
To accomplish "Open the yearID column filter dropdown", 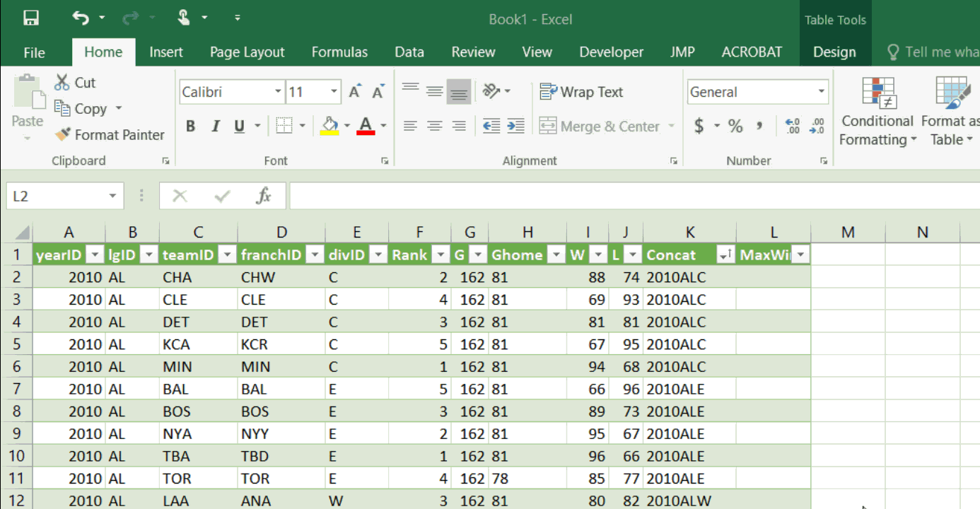I will (x=94, y=255).
